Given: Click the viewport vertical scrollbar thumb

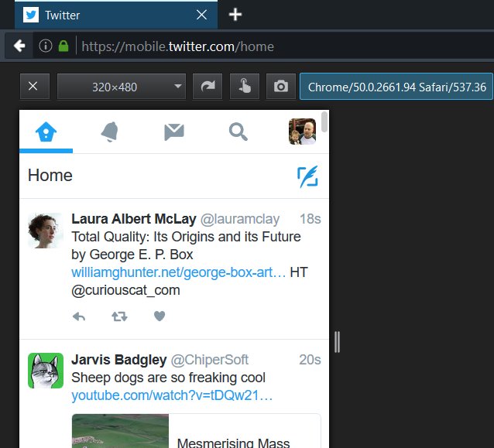Looking at the screenshot, I should click(x=324, y=121).
